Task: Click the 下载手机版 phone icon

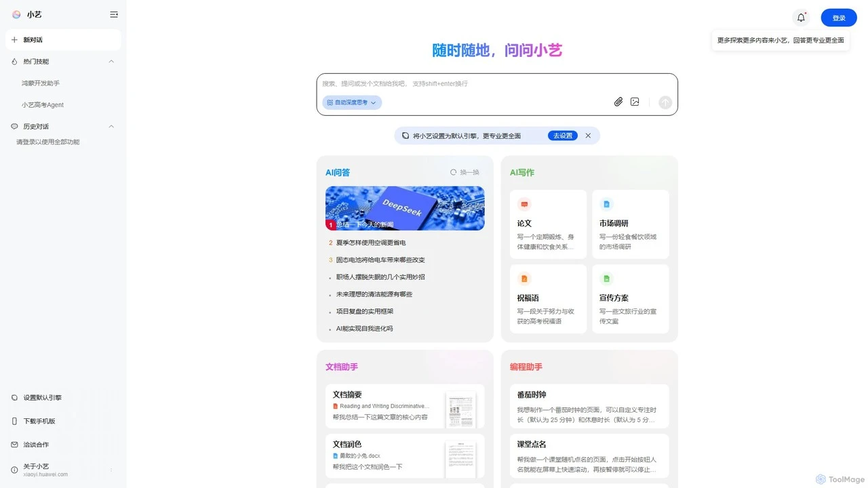Action: click(x=15, y=421)
